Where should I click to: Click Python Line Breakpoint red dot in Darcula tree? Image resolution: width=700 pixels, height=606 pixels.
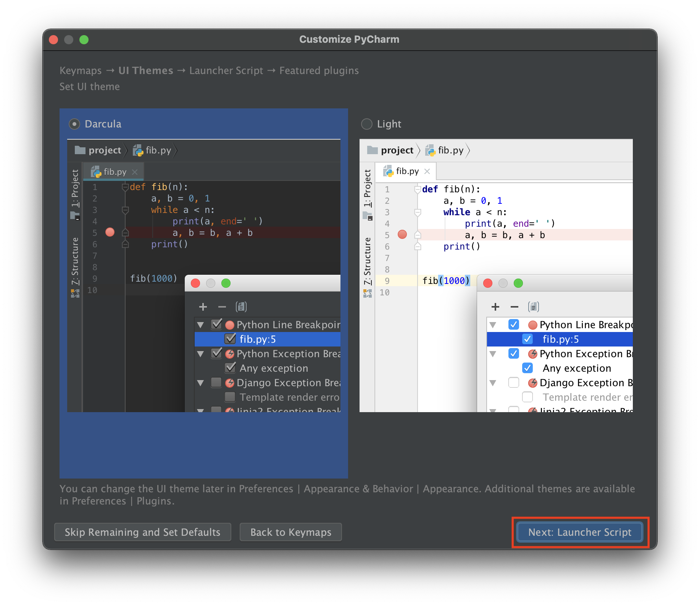[230, 325]
